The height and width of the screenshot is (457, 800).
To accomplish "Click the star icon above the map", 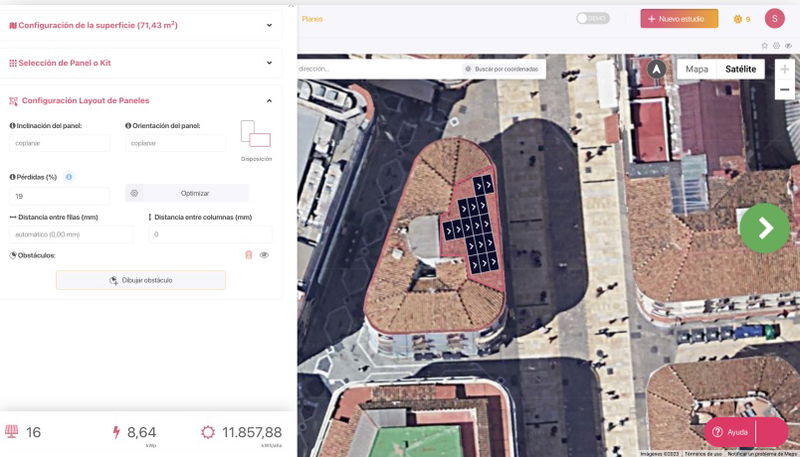I will [765, 45].
